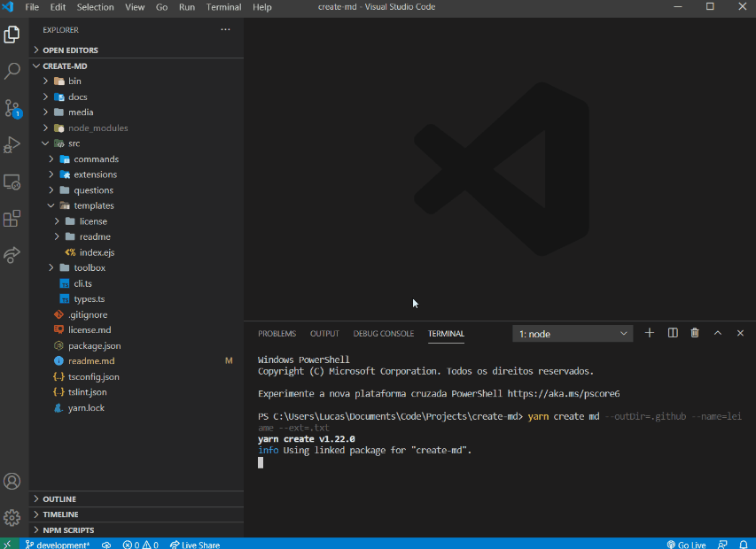Expand the readme folder

click(x=136, y=237)
